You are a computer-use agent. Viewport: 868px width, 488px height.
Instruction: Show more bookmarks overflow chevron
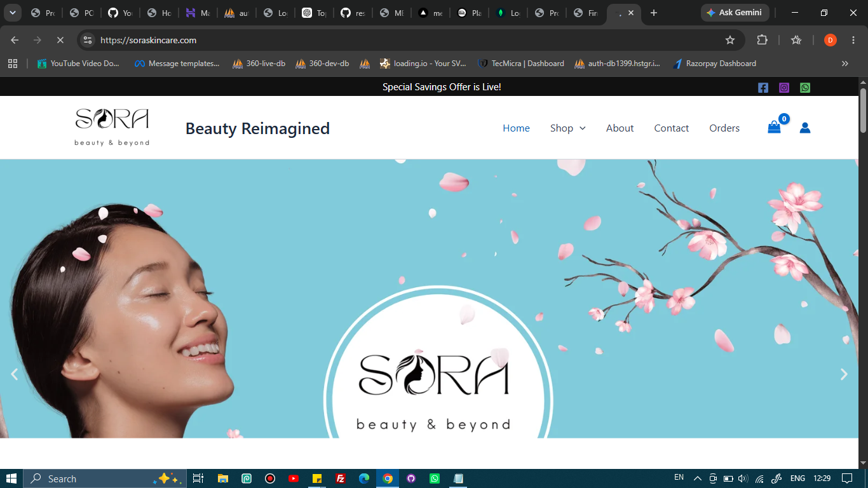point(845,64)
